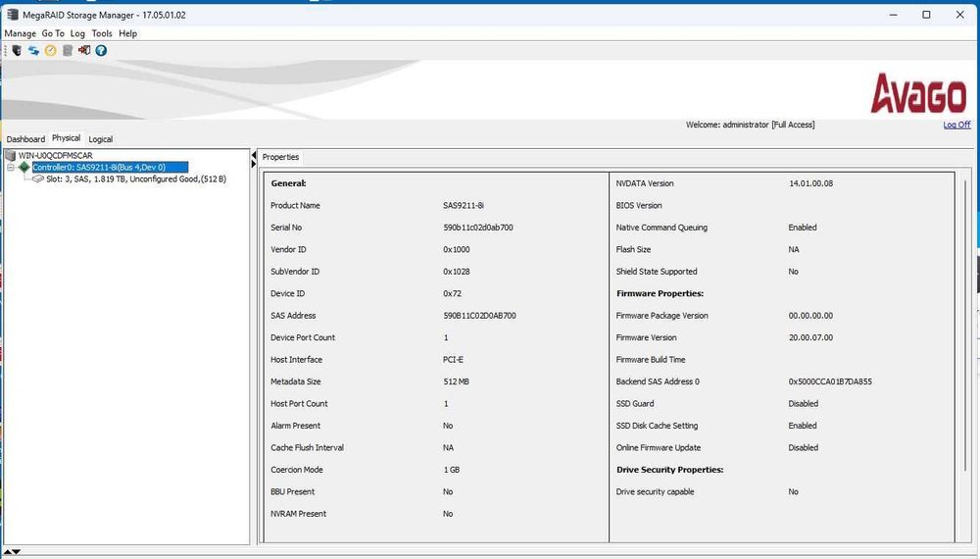The width and height of the screenshot is (980, 559).
Task: Click the Welcome administrator Full Access text
Action: (x=750, y=126)
